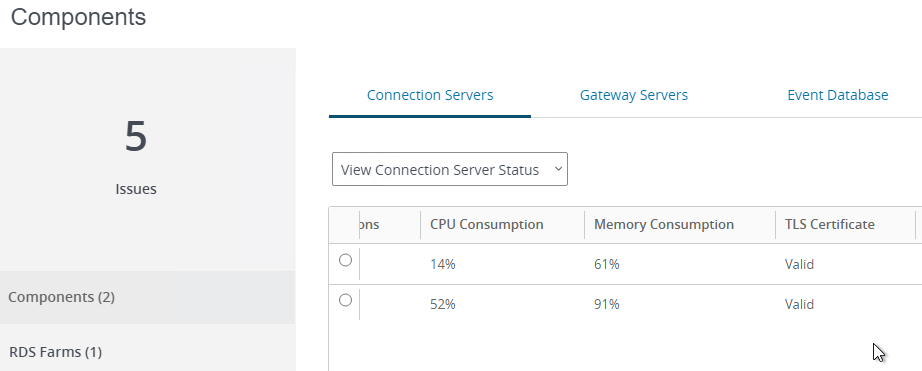The image size is (922, 371).
Task: Click the 5 Issues summary count
Action: [136, 137]
